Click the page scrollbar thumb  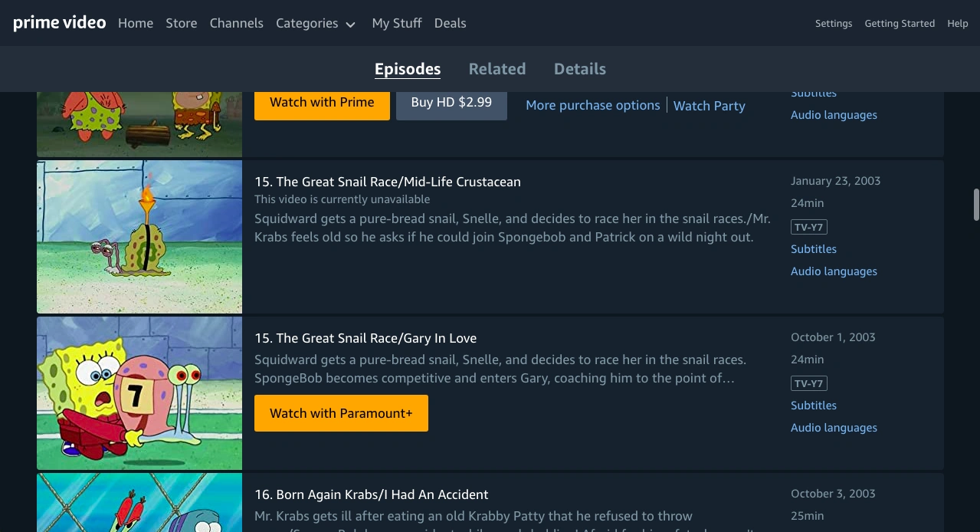(976, 204)
